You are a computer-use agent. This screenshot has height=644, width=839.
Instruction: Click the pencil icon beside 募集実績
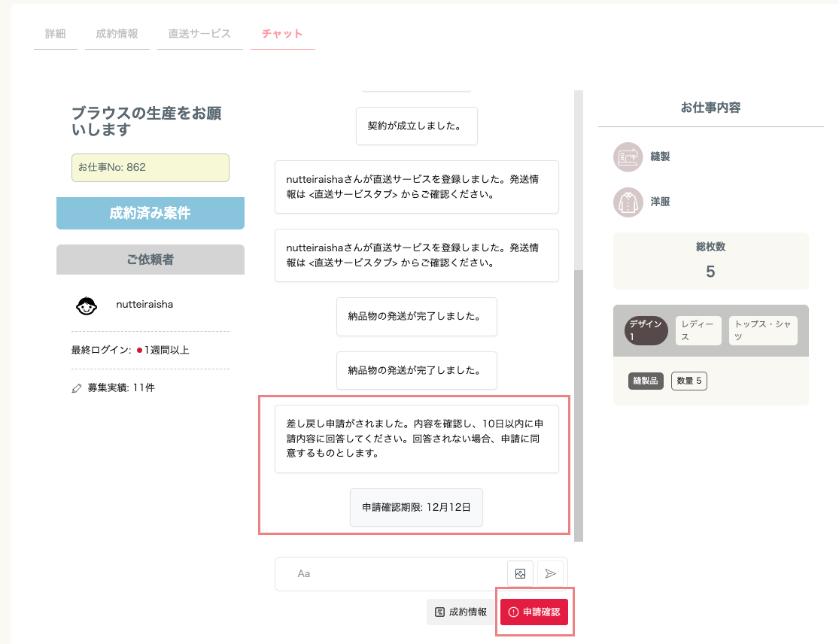(77, 387)
